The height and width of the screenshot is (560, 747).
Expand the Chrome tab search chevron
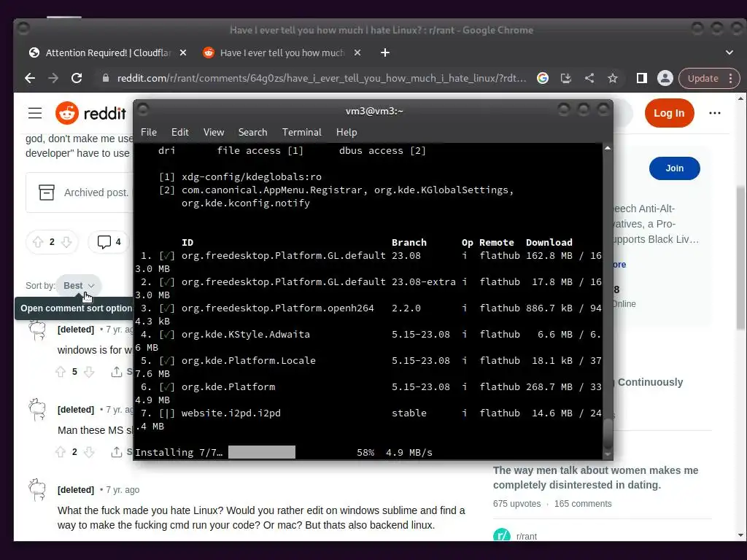tap(729, 52)
